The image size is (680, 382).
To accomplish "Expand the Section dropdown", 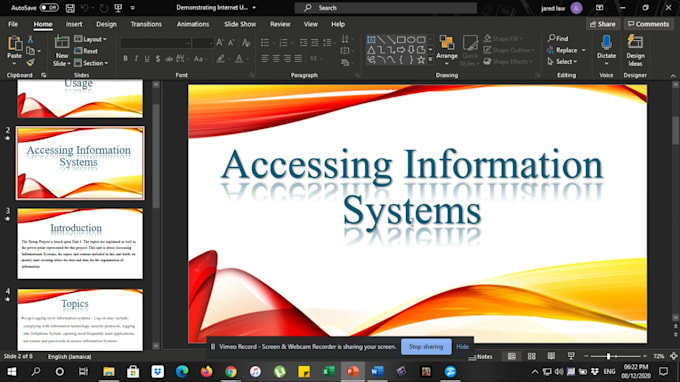I will (x=92, y=63).
